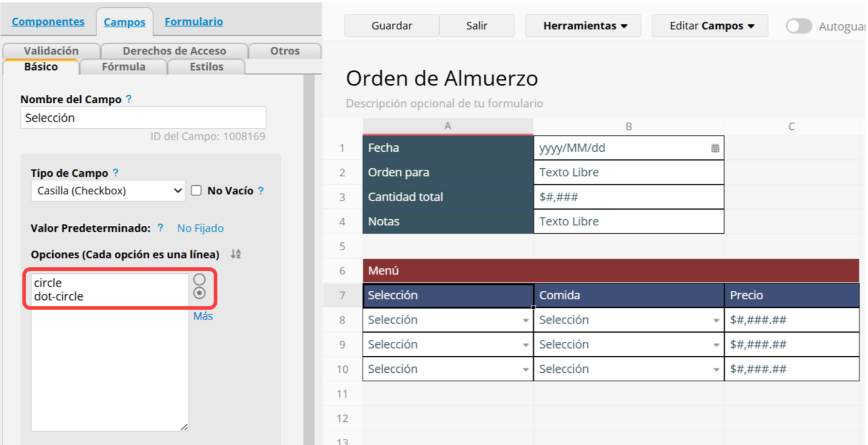Select the Precio header cell
Screen dimensions: 868x445
[x=792, y=296]
